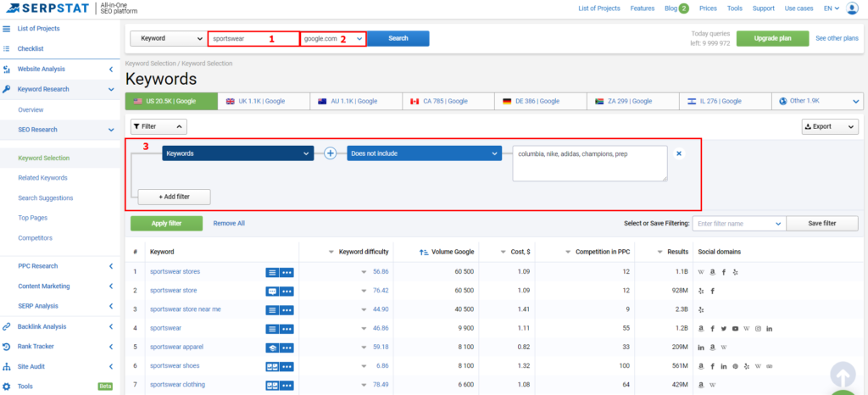Click the plus icon between filter dropdowns
The image size is (868, 395).
click(330, 153)
